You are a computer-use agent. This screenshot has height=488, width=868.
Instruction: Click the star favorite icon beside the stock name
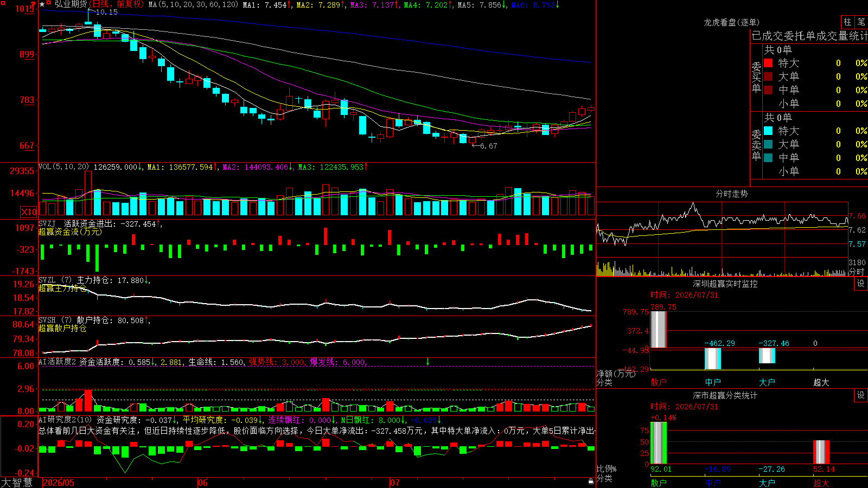[x=42, y=4]
